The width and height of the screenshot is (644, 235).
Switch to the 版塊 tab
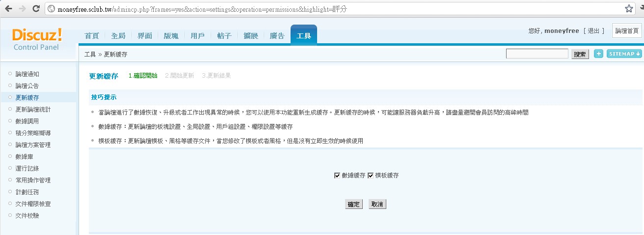[171, 36]
